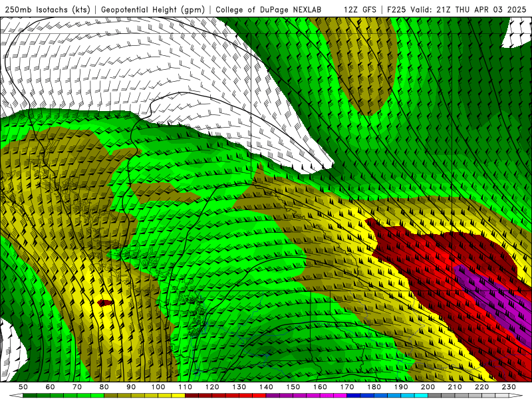
Task: Click the 80 label on the color scale
Action: [104, 387]
